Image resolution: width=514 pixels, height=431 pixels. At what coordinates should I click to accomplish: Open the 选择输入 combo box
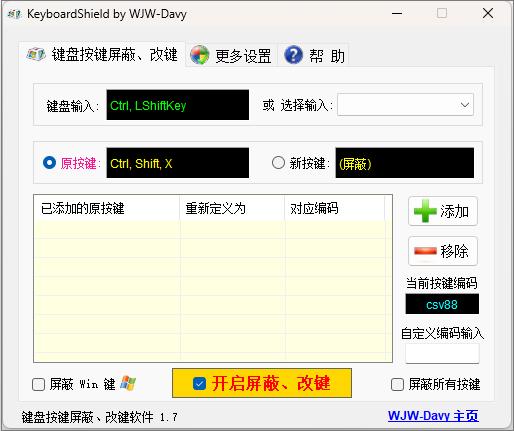coord(405,105)
